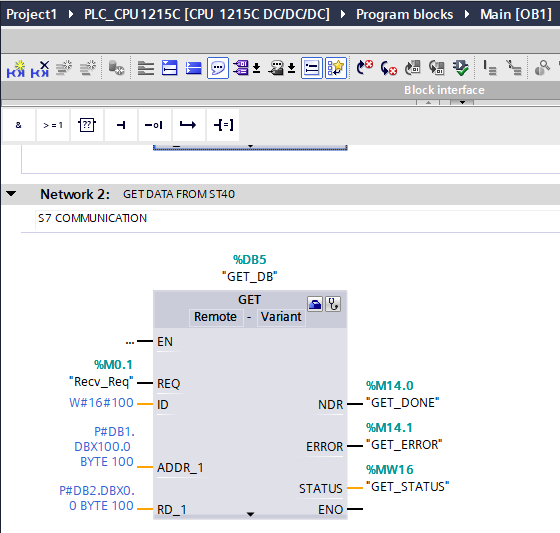Expand the partly hidden block above Network 2
The width and height of the screenshot is (560, 533).
[250, 146]
